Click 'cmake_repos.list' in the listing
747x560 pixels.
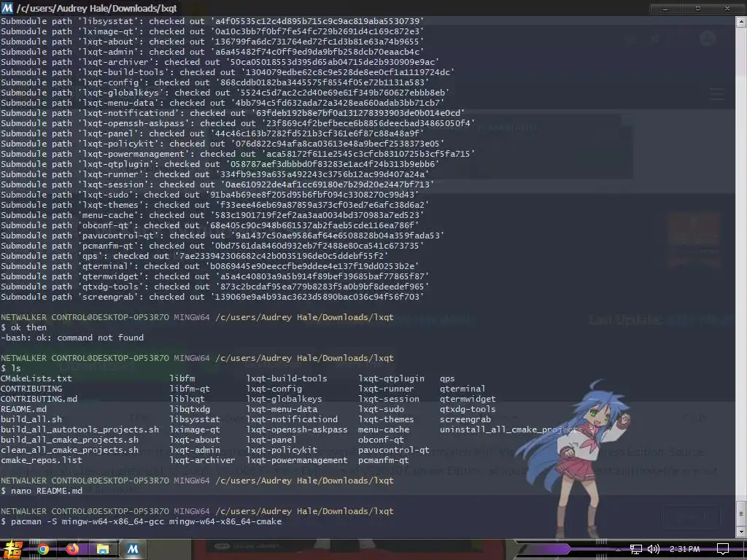(x=41, y=461)
